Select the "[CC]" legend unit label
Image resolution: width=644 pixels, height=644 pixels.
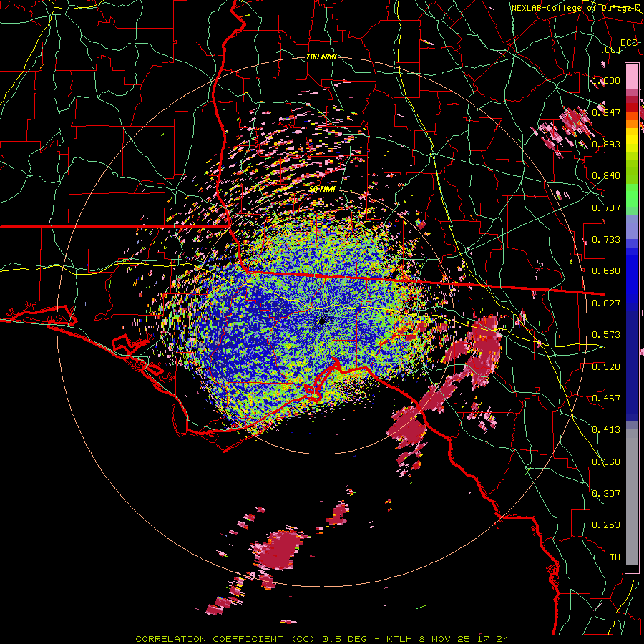[611, 50]
